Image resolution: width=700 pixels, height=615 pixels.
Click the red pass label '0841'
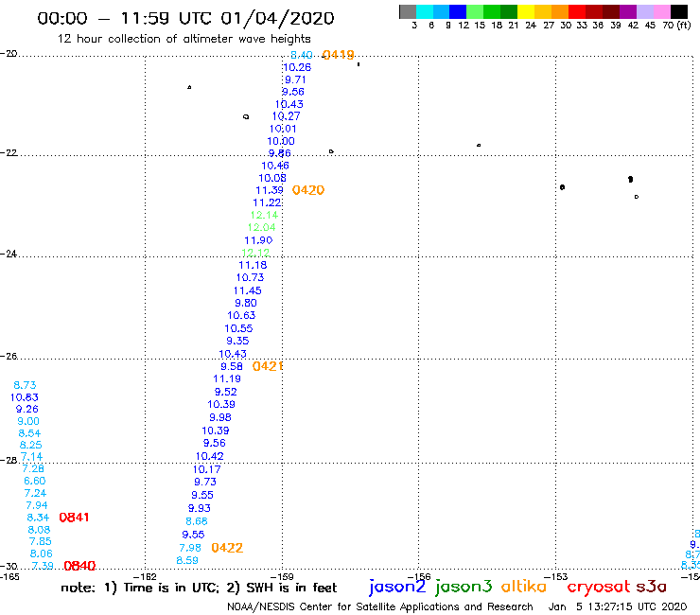coord(74,518)
